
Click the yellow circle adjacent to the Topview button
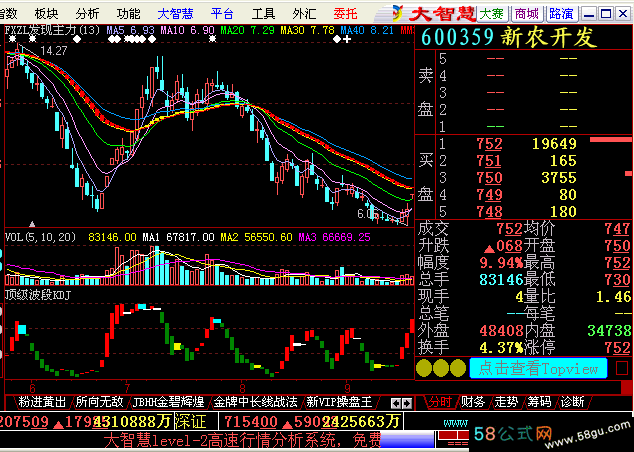click(458, 368)
